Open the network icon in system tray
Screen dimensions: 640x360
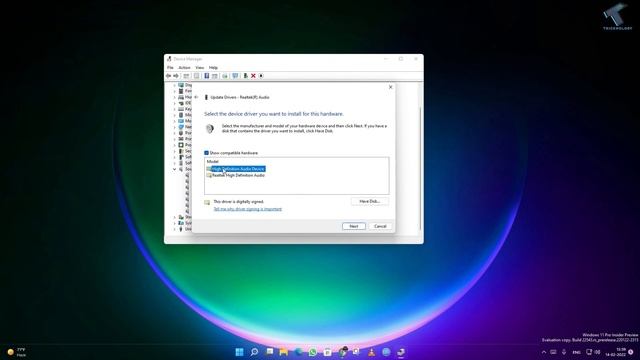pyautogui.click(x=589, y=352)
